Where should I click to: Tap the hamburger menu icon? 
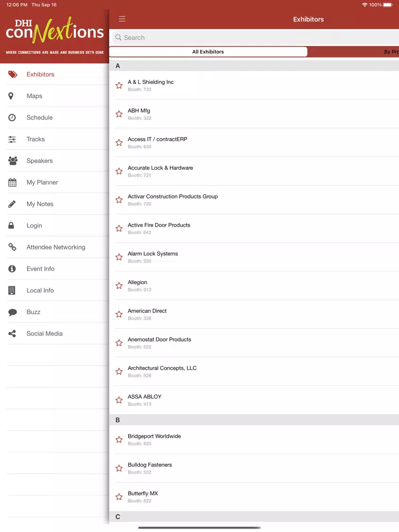click(122, 19)
